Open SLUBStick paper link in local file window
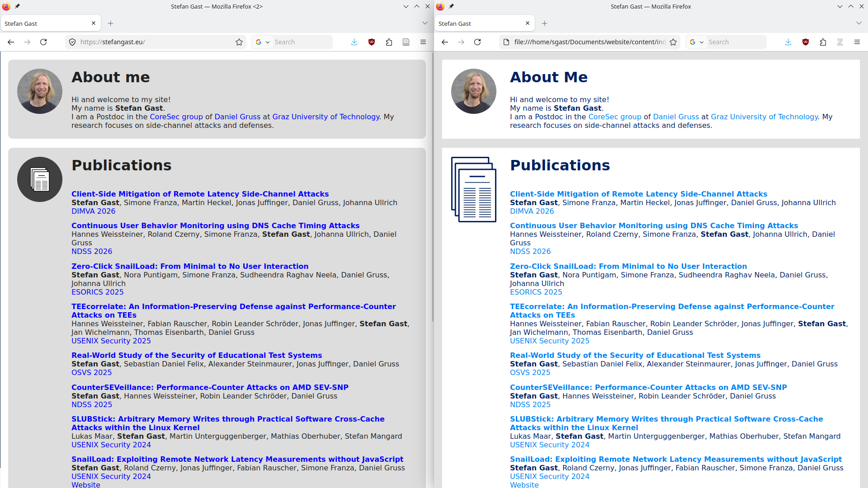 tap(666, 423)
